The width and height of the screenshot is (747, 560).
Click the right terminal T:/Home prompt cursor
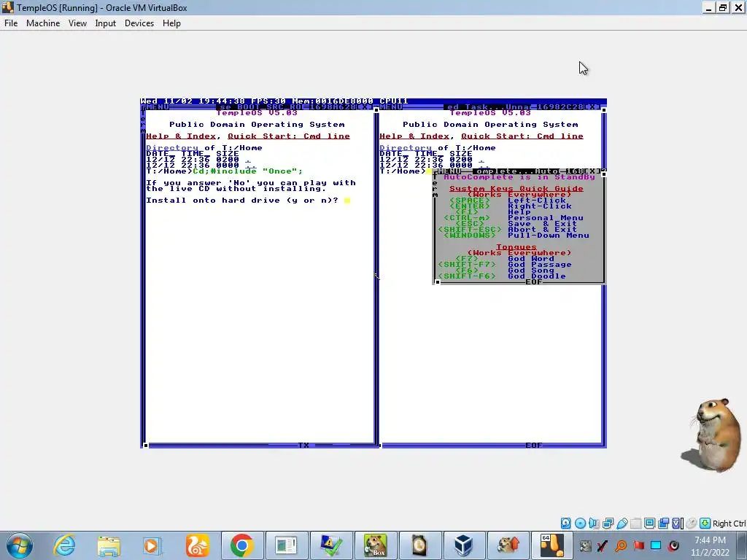429,171
